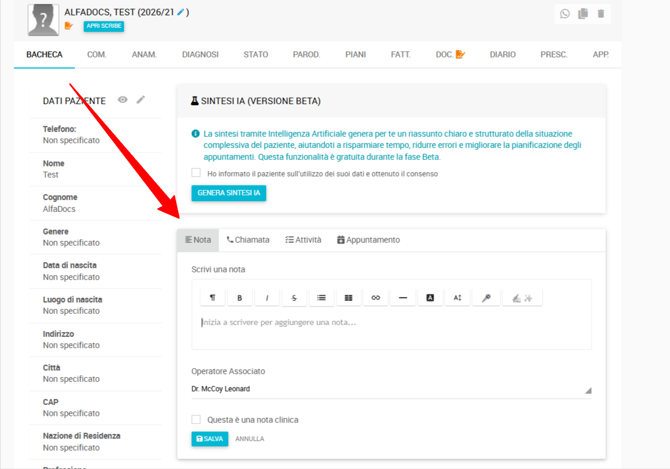
Task: Toggle bold formatting in note editor
Action: pos(240,298)
